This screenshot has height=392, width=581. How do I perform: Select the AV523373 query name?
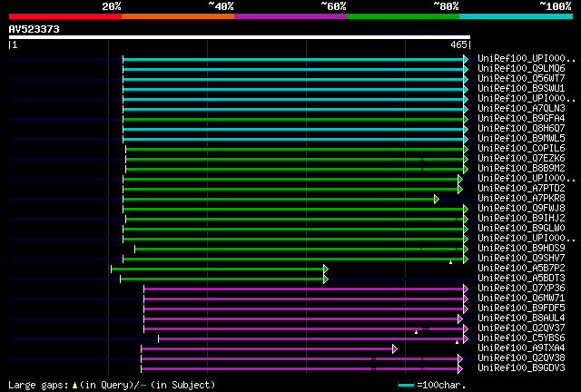[34, 29]
